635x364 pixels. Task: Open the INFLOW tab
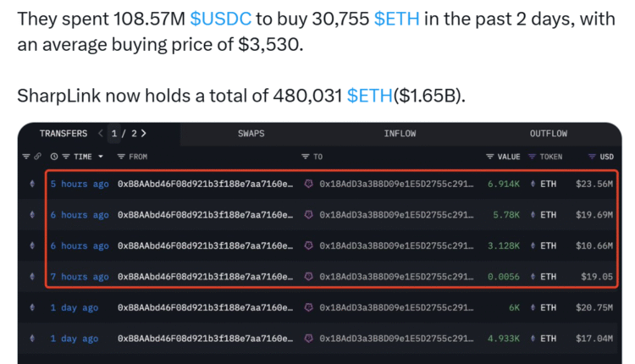[x=400, y=134]
